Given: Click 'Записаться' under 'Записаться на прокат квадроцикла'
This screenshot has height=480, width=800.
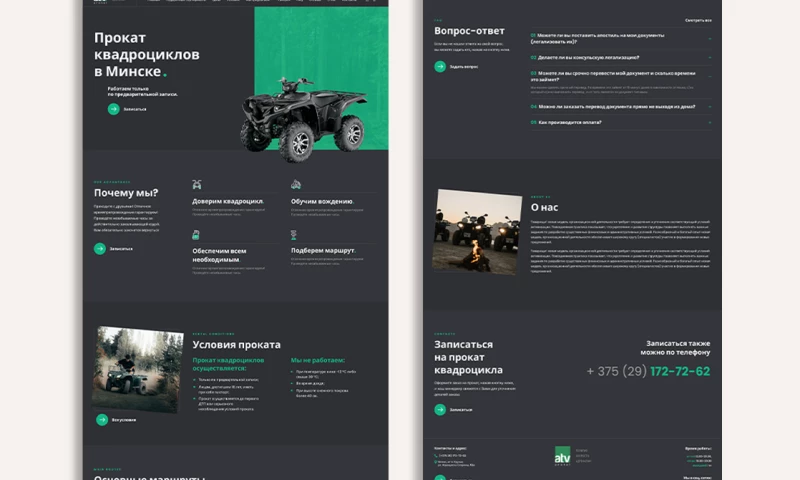Looking at the screenshot, I should point(440,410).
